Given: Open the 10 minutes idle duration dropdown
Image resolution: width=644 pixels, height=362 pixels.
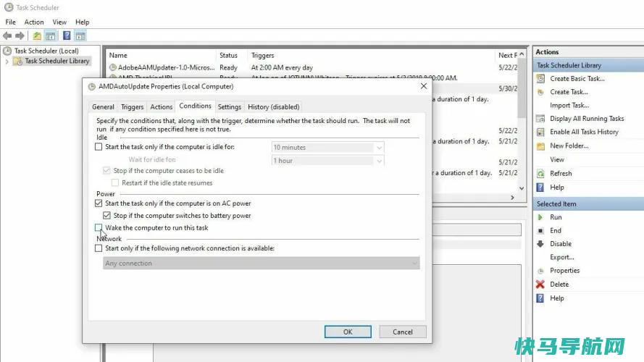Looking at the screenshot, I should click(379, 148).
